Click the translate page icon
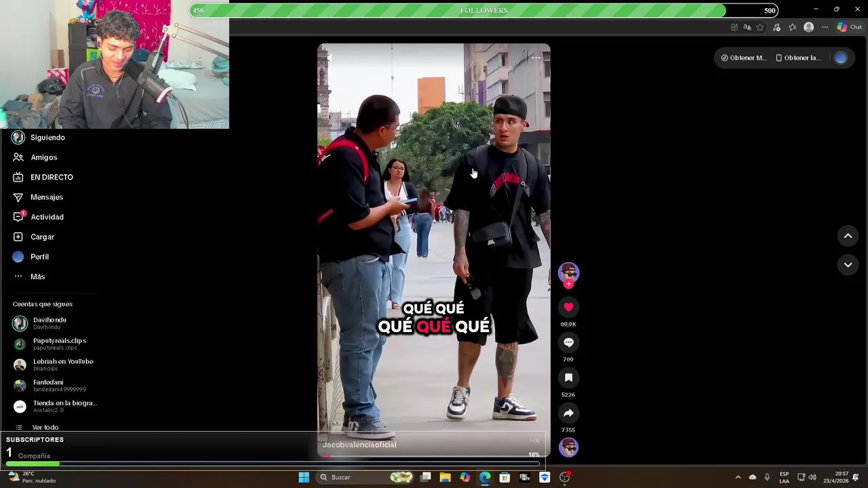 pyautogui.click(x=747, y=27)
